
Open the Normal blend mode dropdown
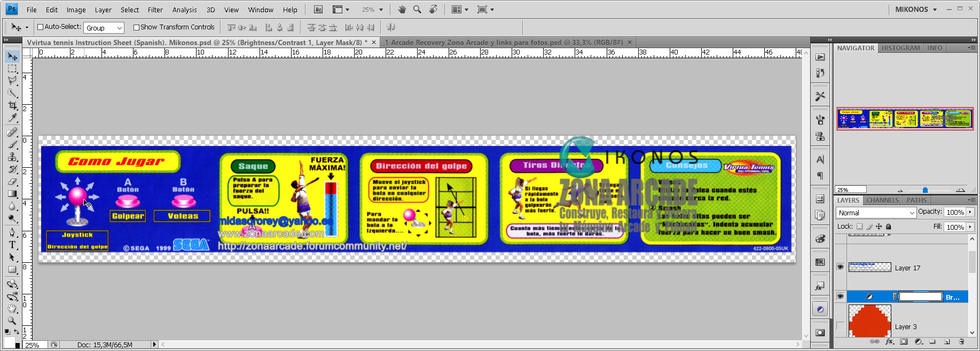(x=876, y=213)
